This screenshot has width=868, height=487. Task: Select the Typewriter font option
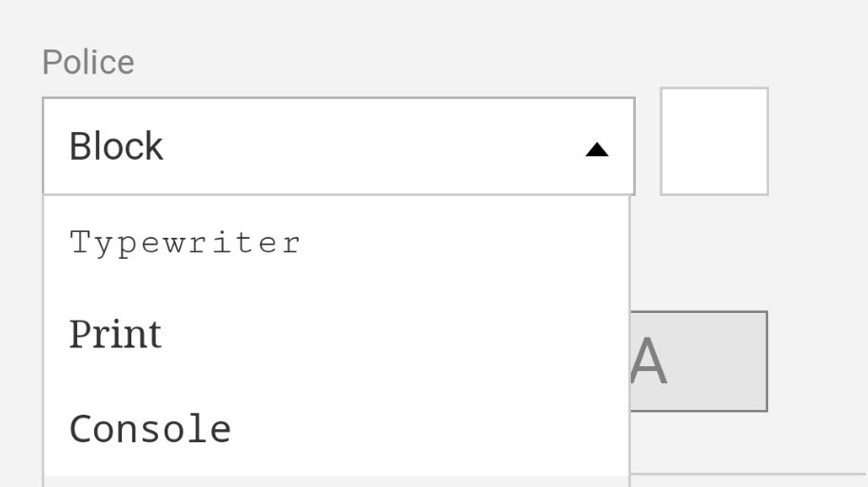[186, 243]
